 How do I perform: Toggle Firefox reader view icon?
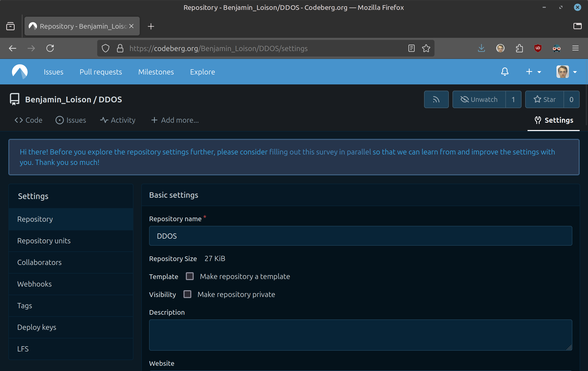[411, 48]
